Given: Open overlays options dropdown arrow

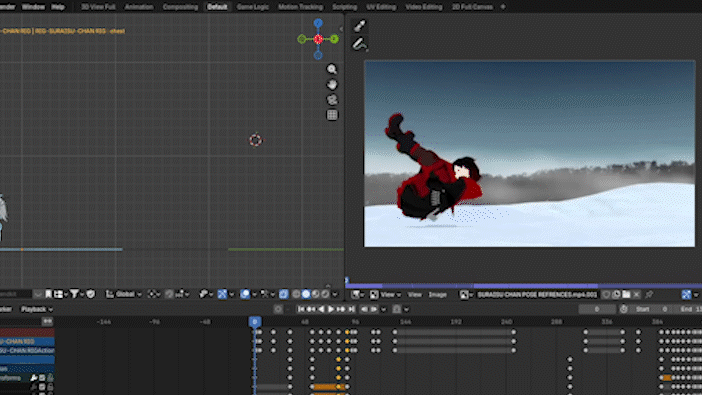Looking at the screenshot, I should [254, 295].
